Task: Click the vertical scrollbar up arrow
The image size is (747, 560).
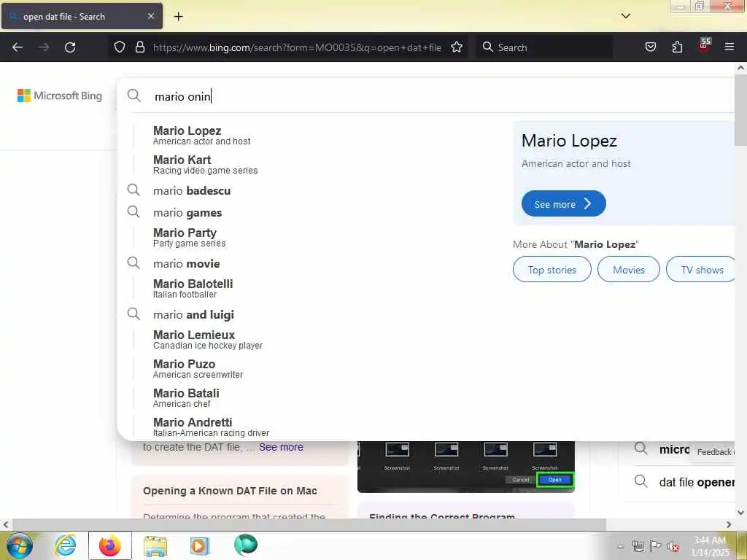Action: 741,68
